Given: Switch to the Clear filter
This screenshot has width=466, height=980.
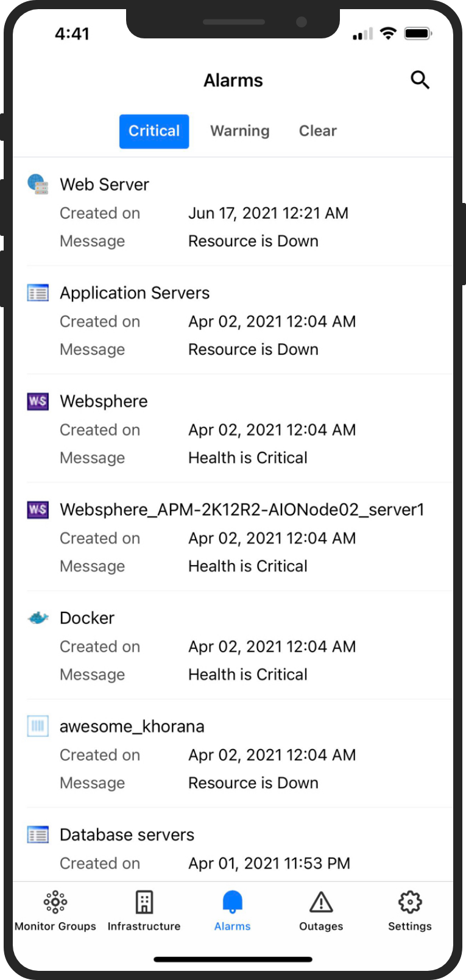Looking at the screenshot, I should [x=318, y=131].
